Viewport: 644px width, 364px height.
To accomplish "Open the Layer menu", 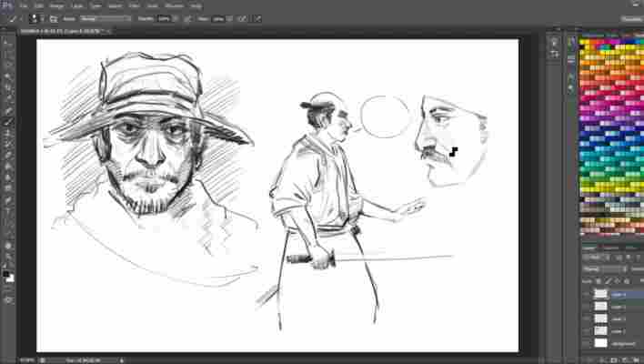I will pyautogui.click(x=77, y=5).
